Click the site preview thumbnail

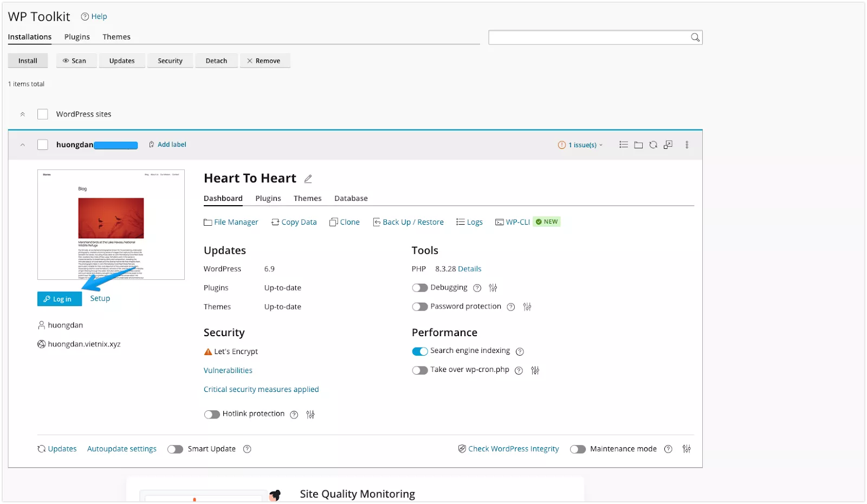(111, 225)
